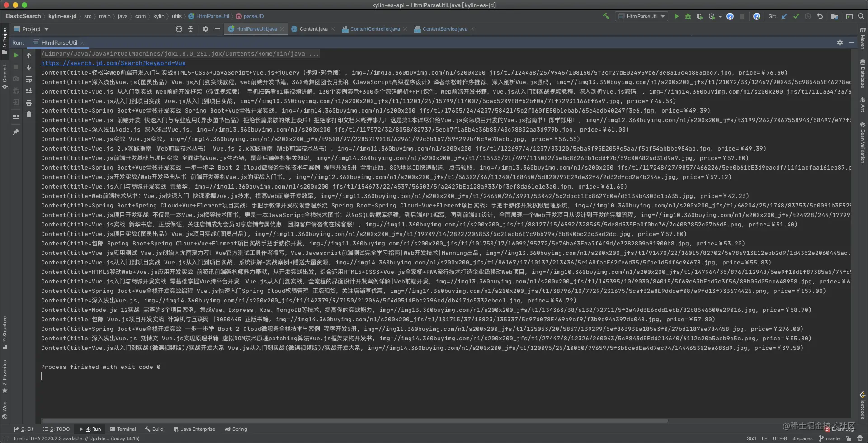868x443 pixels.
Task: Change UTF-8 file encoding in status bar
Action: 779,438
